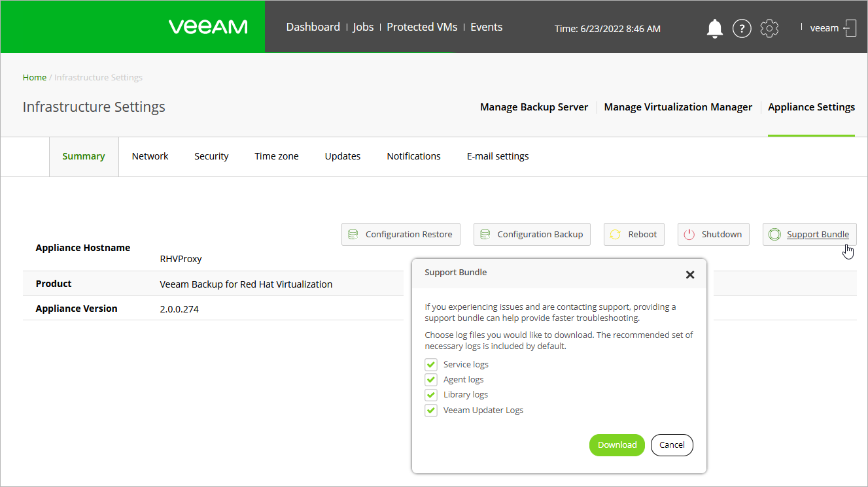Open the Events page
The width and height of the screenshot is (868, 487).
click(487, 27)
